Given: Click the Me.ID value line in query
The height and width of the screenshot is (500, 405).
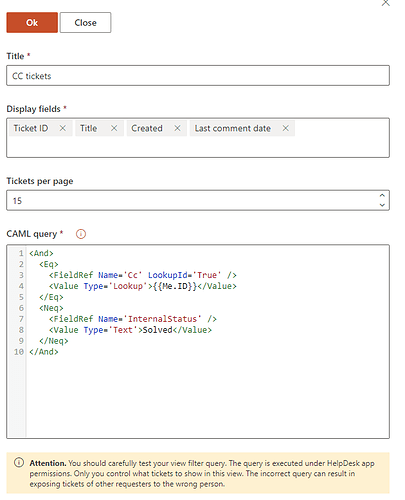Looking at the screenshot, I should [x=143, y=286].
